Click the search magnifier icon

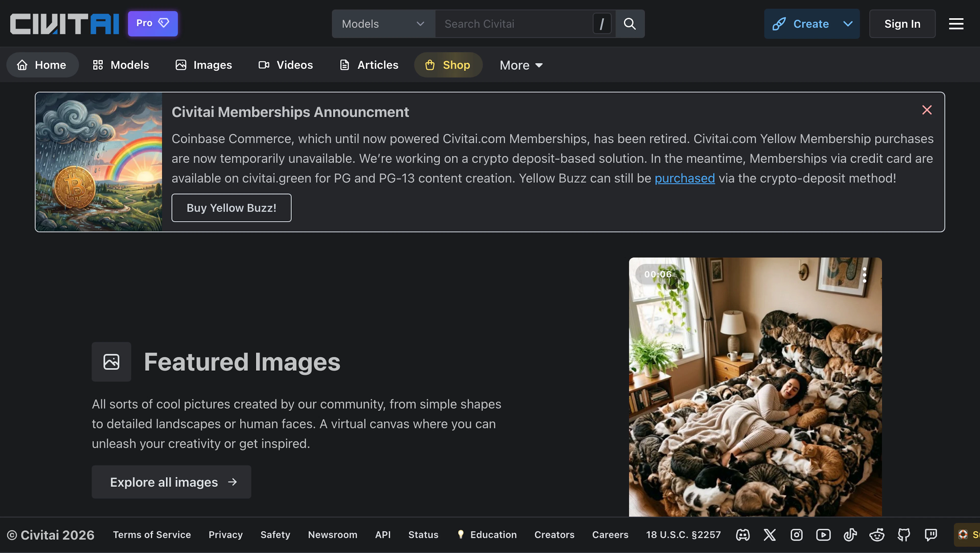point(630,23)
